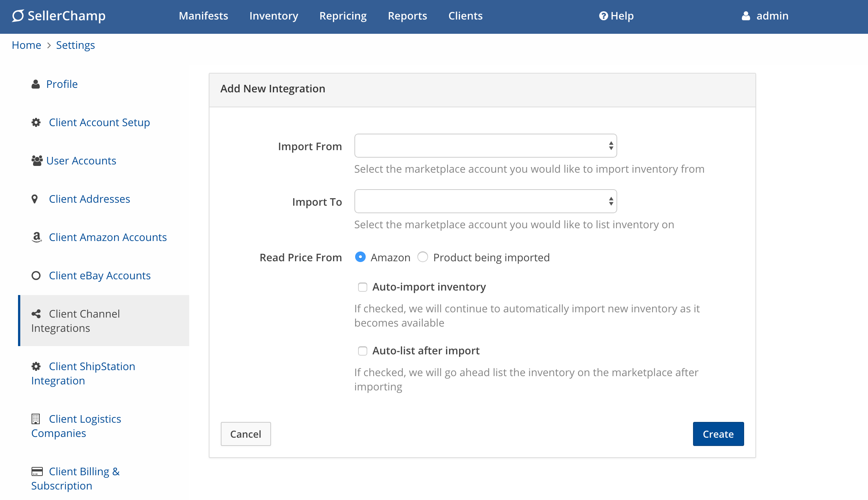The height and width of the screenshot is (500, 868).
Task: Check the Auto-list after import box
Action: (x=362, y=351)
